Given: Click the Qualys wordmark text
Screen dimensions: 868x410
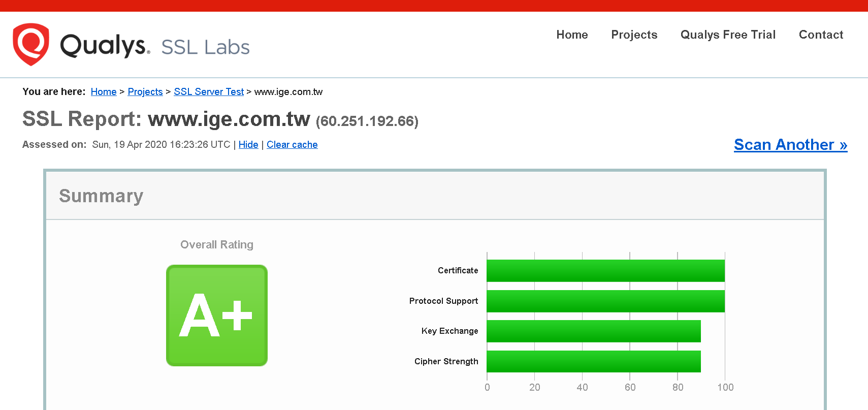Looking at the screenshot, I should point(105,46).
